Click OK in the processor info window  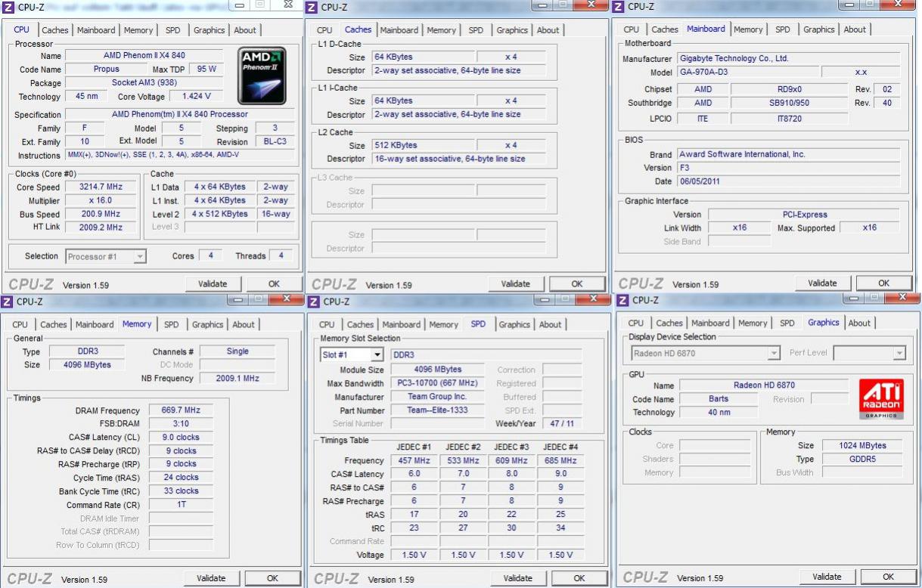[x=274, y=283]
